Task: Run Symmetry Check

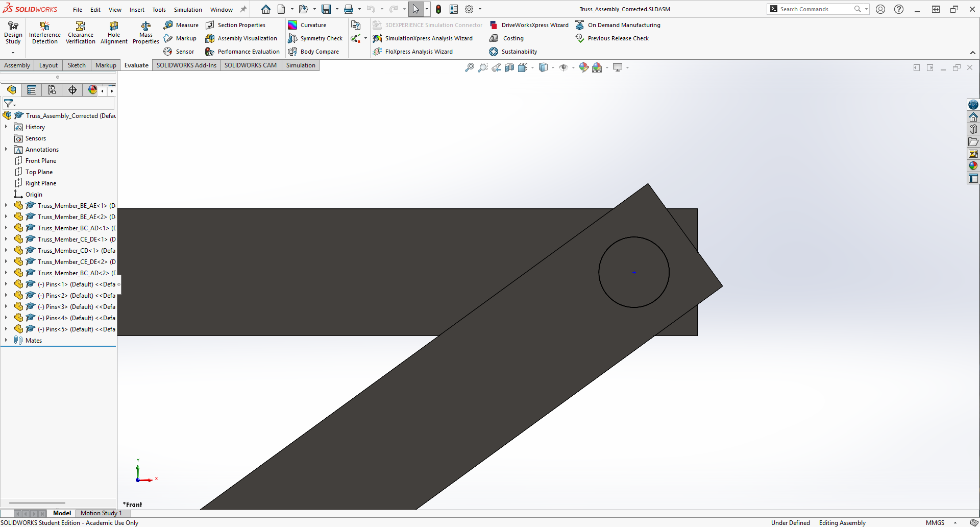Action: (x=315, y=38)
